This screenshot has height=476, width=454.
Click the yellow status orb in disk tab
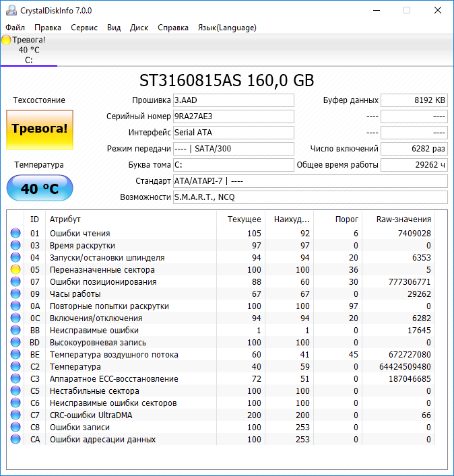click(x=6, y=40)
